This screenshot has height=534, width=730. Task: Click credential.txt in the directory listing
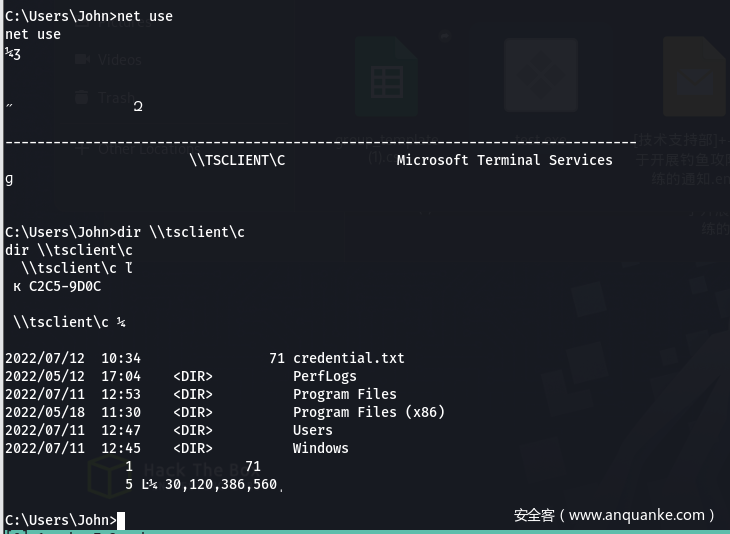click(348, 358)
